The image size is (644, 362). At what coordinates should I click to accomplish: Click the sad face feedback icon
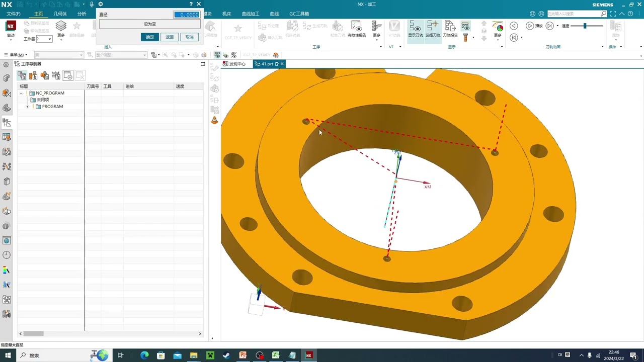[x=541, y=14]
